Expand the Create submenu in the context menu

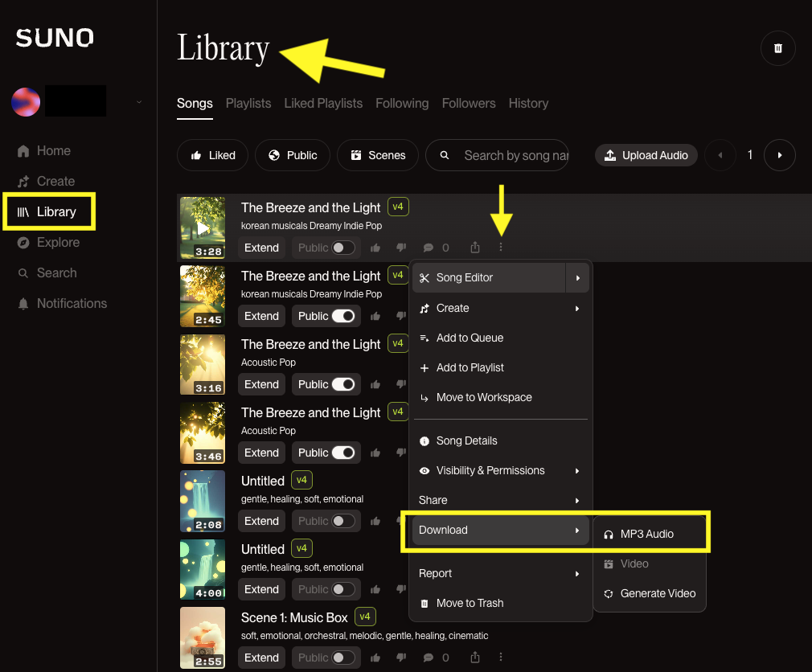(500, 308)
